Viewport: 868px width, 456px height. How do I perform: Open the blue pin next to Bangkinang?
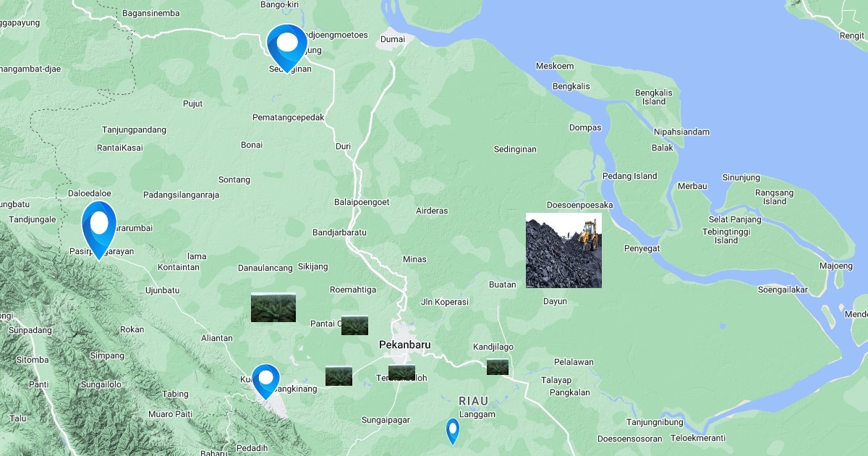265,379
